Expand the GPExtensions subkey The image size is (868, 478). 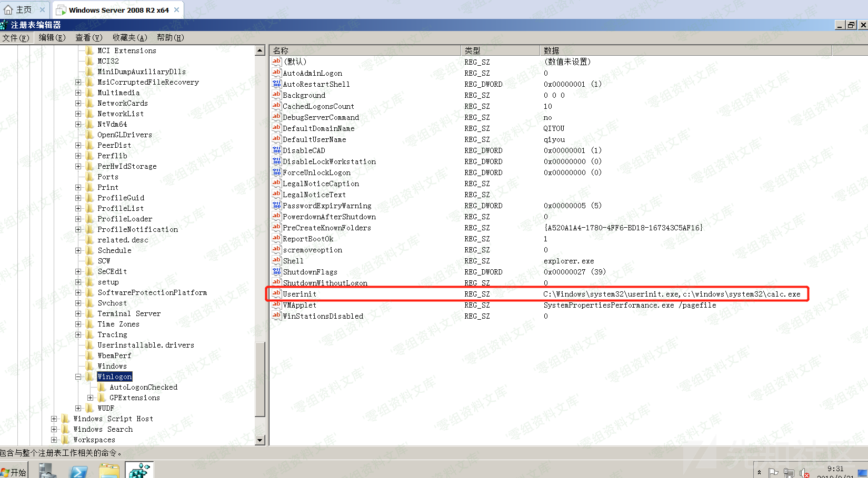coord(90,398)
